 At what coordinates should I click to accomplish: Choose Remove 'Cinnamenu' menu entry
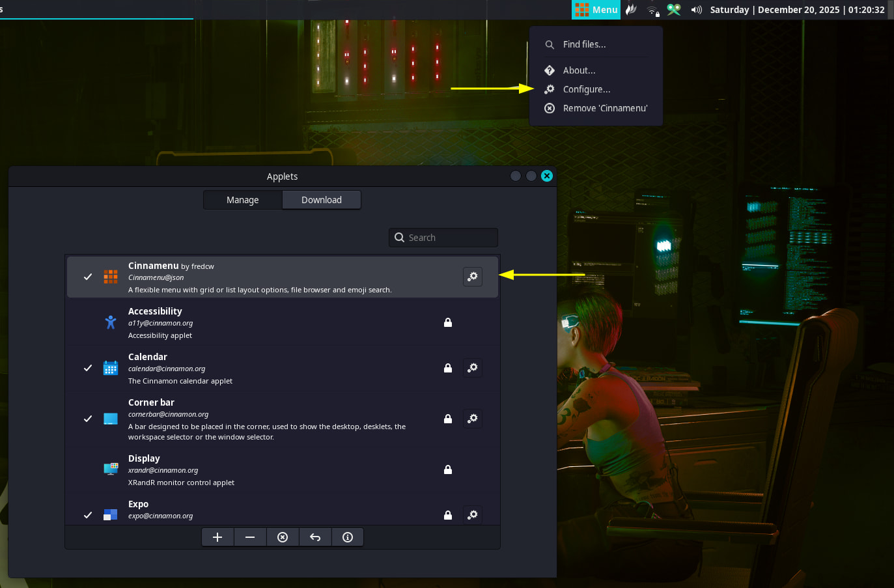[x=605, y=108]
